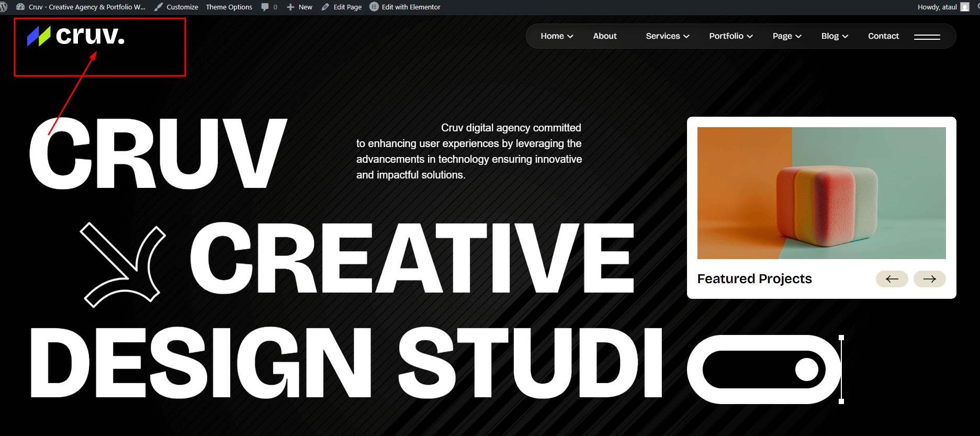The height and width of the screenshot is (436, 980).
Task: Expand the Portfolio dropdown menu
Action: pos(730,36)
